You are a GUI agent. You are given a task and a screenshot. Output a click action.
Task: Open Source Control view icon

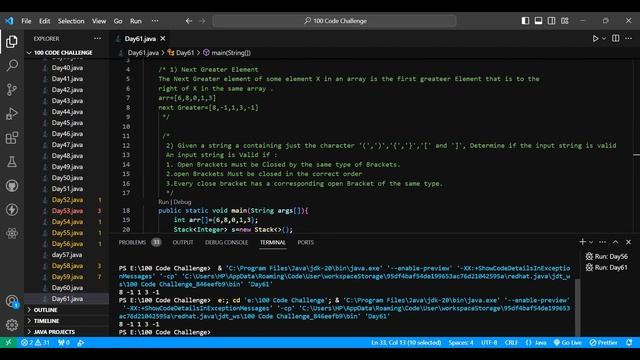point(12,89)
